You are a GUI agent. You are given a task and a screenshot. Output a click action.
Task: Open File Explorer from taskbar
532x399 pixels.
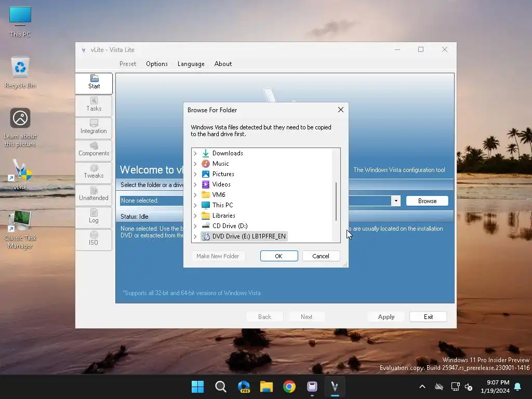pyautogui.click(x=267, y=387)
